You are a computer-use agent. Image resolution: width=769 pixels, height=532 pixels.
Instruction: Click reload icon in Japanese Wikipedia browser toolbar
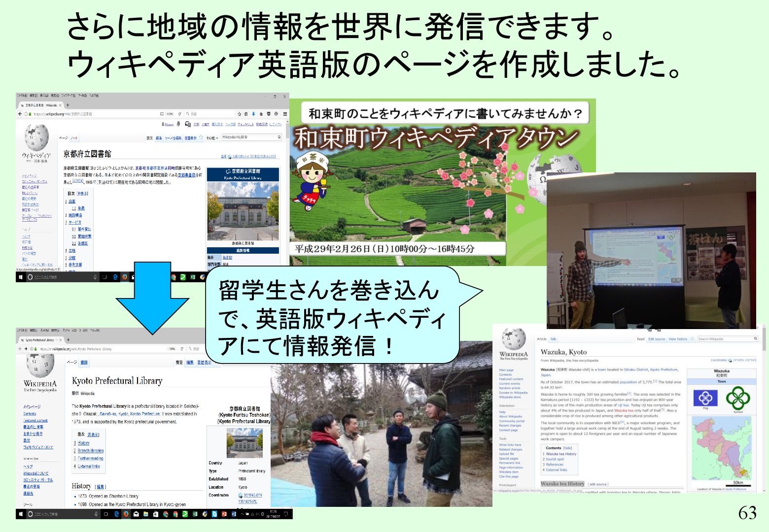(x=180, y=114)
